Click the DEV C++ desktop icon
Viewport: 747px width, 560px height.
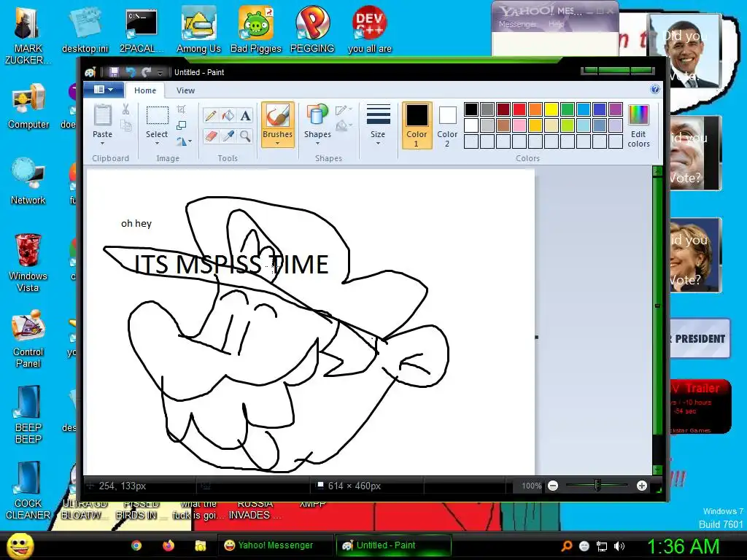pos(370,29)
